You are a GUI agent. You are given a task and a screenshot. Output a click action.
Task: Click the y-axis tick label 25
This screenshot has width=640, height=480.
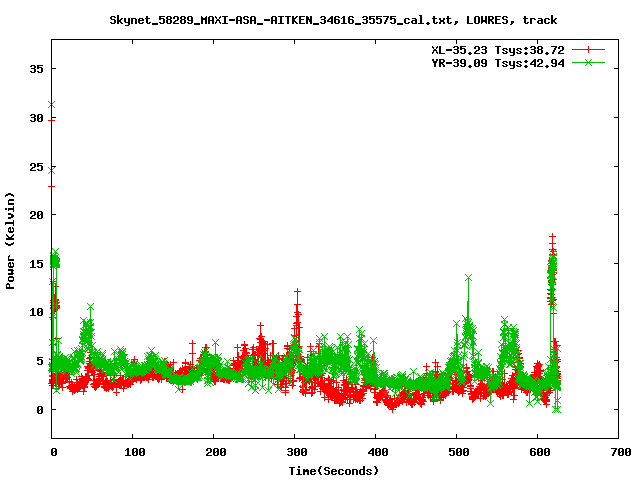click(x=36, y=167)
